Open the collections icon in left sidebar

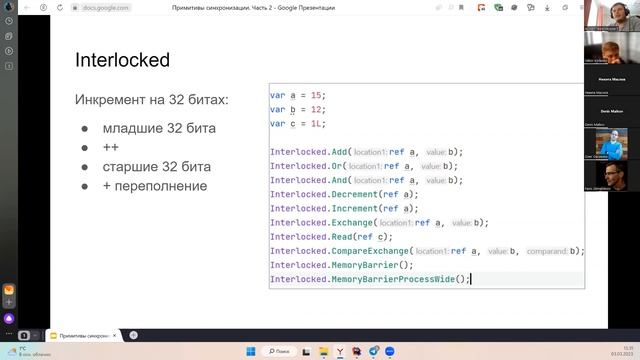[9, 36]
